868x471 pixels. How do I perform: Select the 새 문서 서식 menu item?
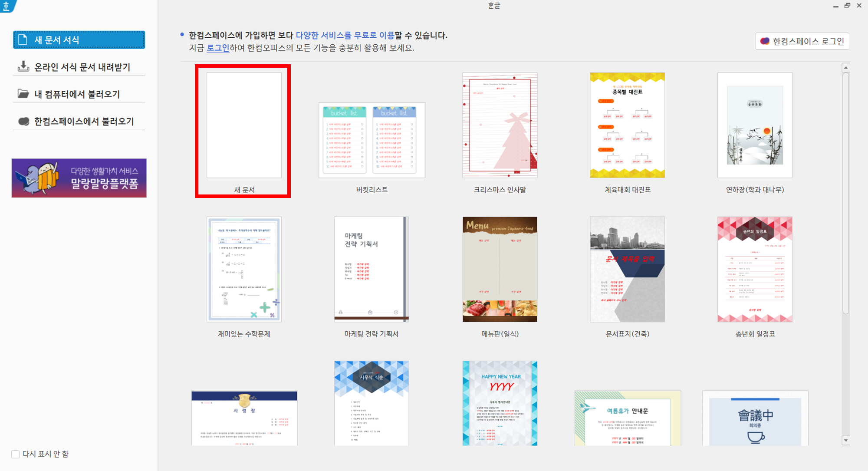[79, 40]
